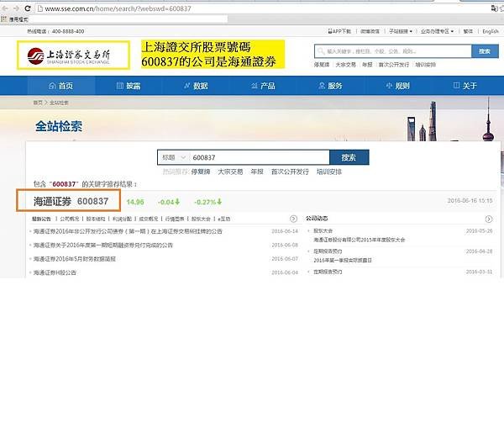Screen dimensions: 504x428
Task: Open the 海通证券H股公告 announcement
Action: [x=55, y=272]
